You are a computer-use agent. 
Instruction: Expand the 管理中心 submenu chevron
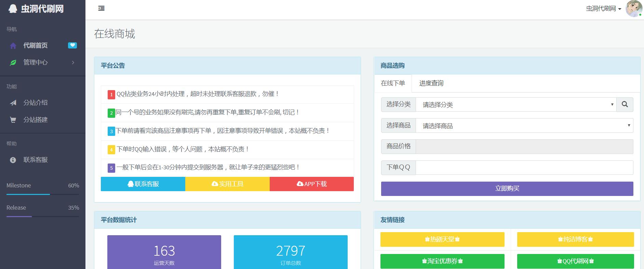tap(73, 62)
